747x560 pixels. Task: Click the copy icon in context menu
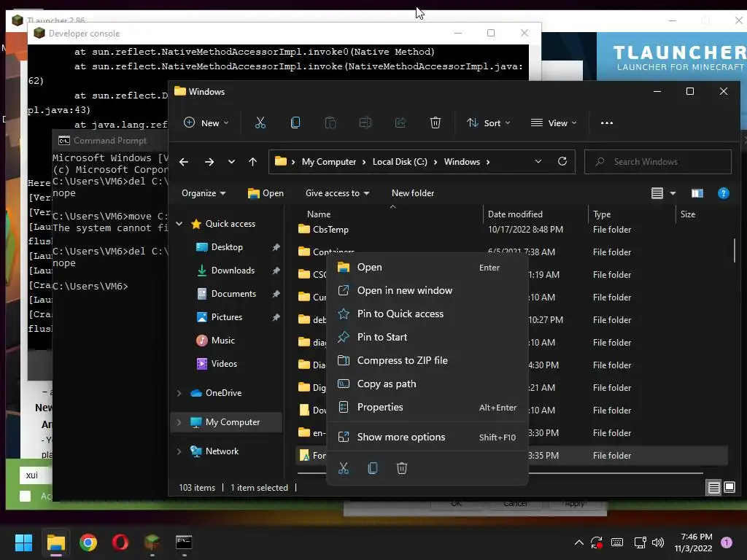pos(373,468)
